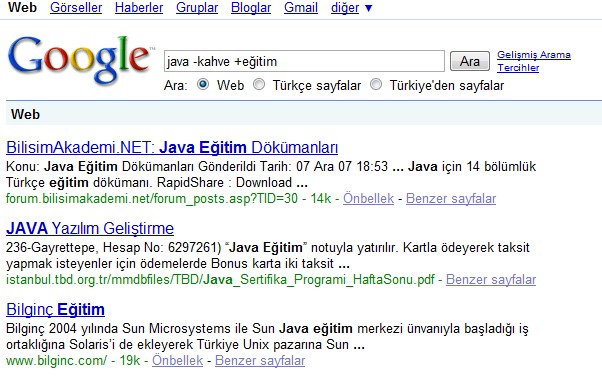Open Gelişmiş Arama link
This screenshot has height=379, width=602.
coord(534,55)
